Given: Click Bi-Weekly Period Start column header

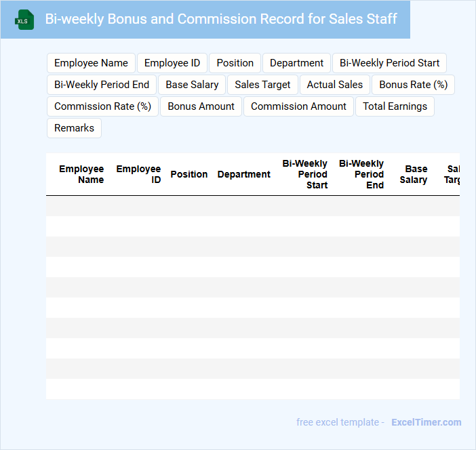Looking at the screenshot, I should (304, 174).
